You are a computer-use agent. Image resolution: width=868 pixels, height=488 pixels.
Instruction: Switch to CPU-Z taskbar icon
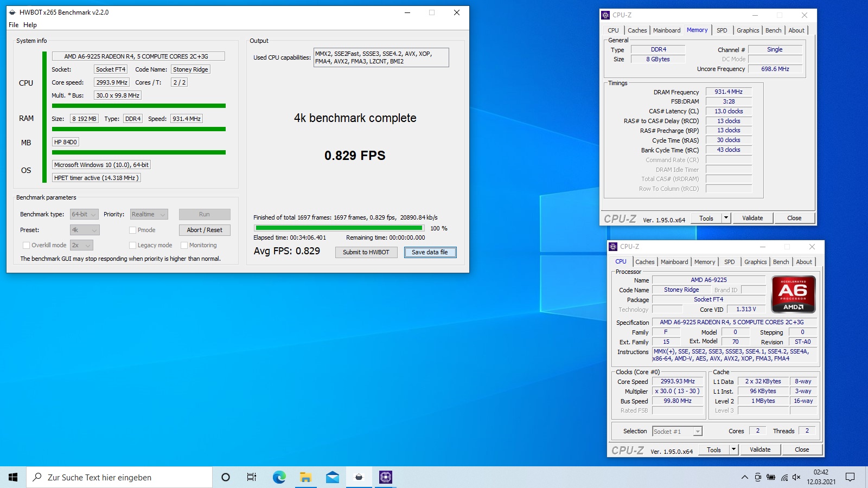pos(385,477)
